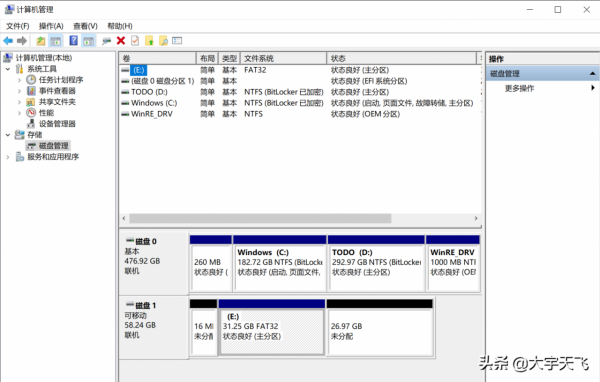Open 更多操作 in actions pane
The image size is (600, 382).
[x=519, y=88]
